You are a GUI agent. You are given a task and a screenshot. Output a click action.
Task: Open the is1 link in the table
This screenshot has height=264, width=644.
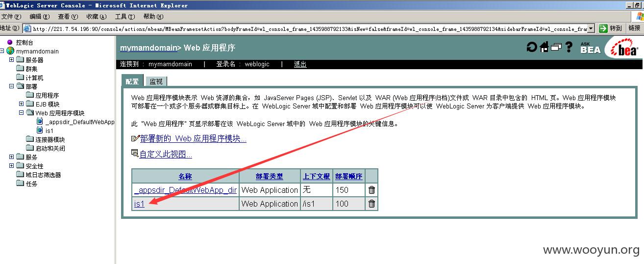pos(139,204)
